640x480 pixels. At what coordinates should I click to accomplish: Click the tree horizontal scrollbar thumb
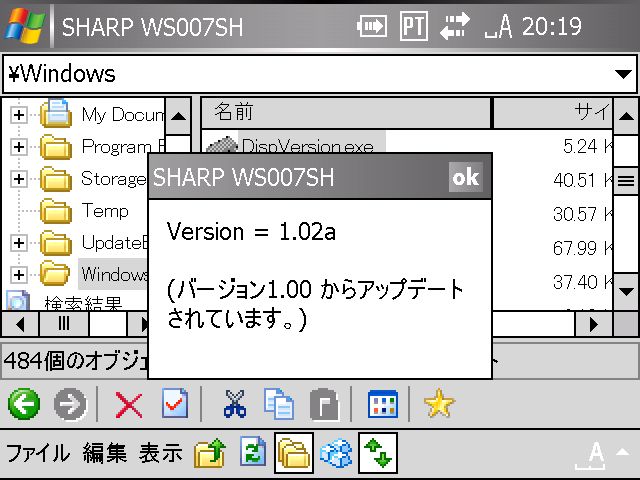pyautogui.click(x=64, y=324)
